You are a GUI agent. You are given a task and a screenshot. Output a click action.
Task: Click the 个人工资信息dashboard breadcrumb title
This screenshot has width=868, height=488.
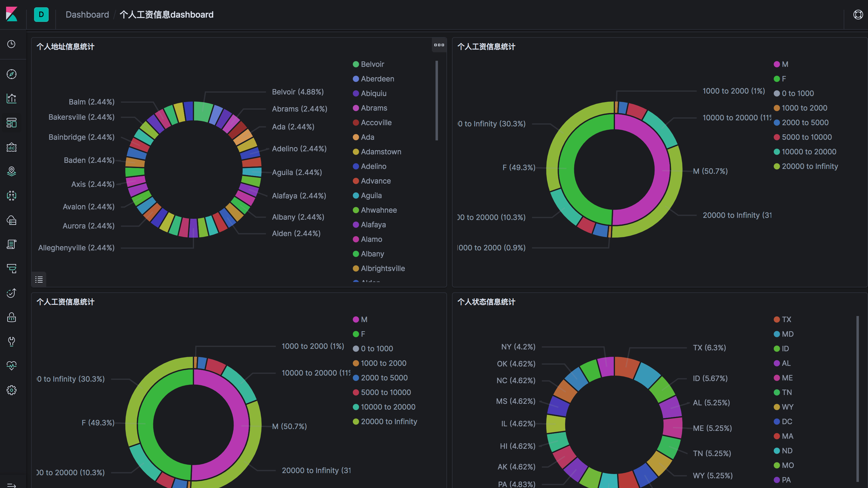tap(166, 15)
